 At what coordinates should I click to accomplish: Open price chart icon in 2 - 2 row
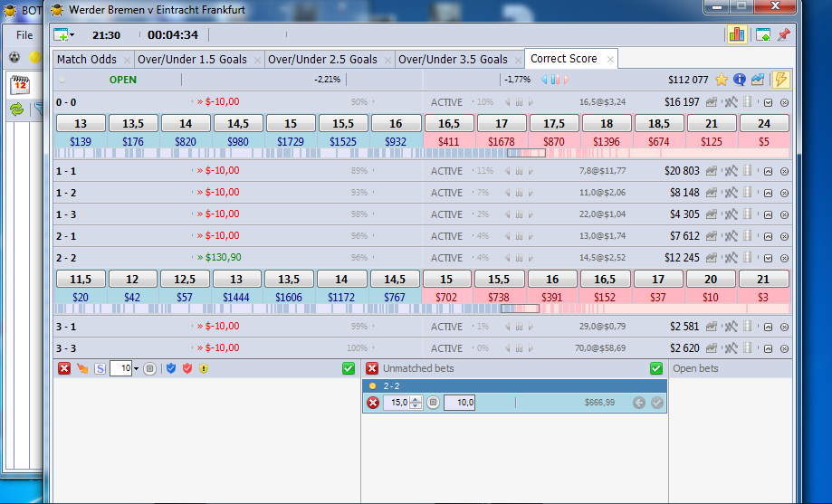pyautogui.click(x=712, y=257)
